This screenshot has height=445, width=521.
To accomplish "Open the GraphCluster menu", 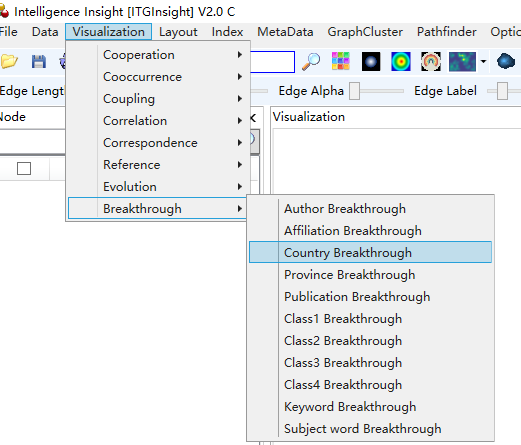I will [x=365, y=32].
